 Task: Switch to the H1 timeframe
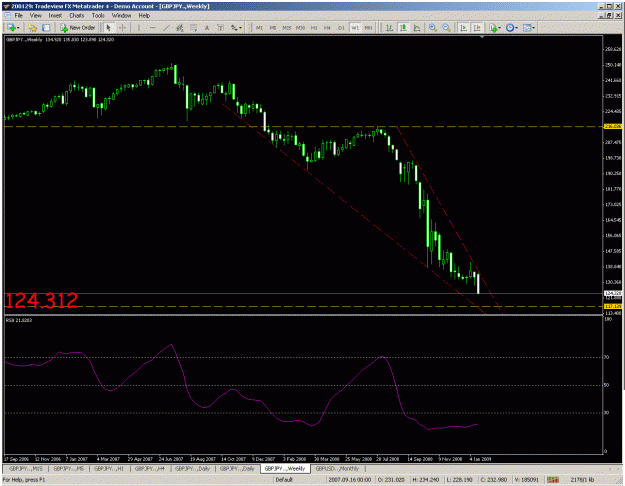click(314, 28)
